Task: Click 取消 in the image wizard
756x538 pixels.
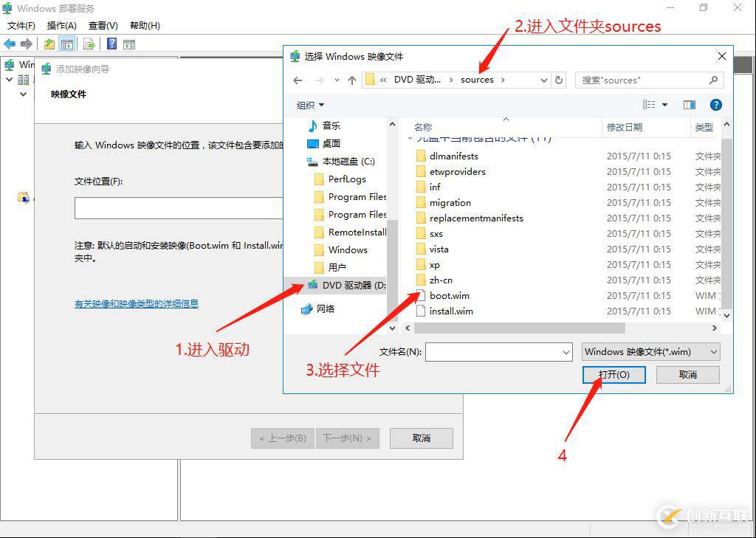Action: click(x=422, y=438)
